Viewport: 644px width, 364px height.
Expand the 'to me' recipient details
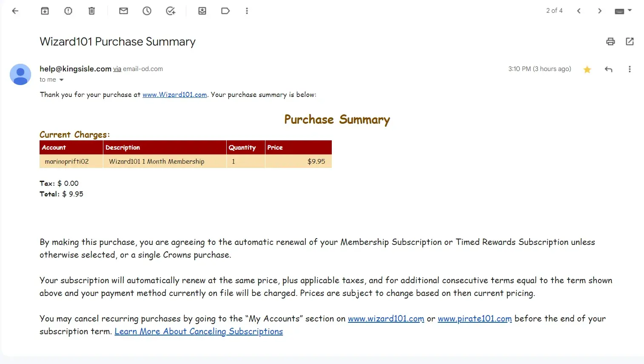click(x=61, y=80)
